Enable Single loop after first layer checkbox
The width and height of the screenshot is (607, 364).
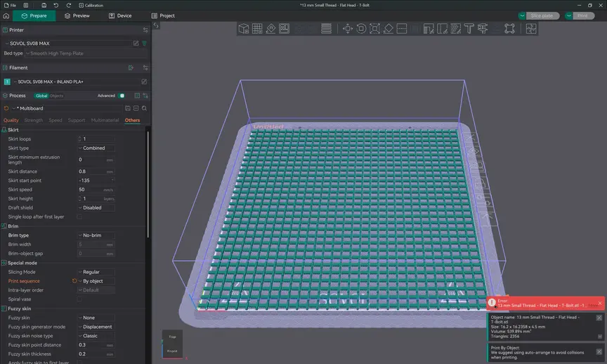(x=80, y=216)
